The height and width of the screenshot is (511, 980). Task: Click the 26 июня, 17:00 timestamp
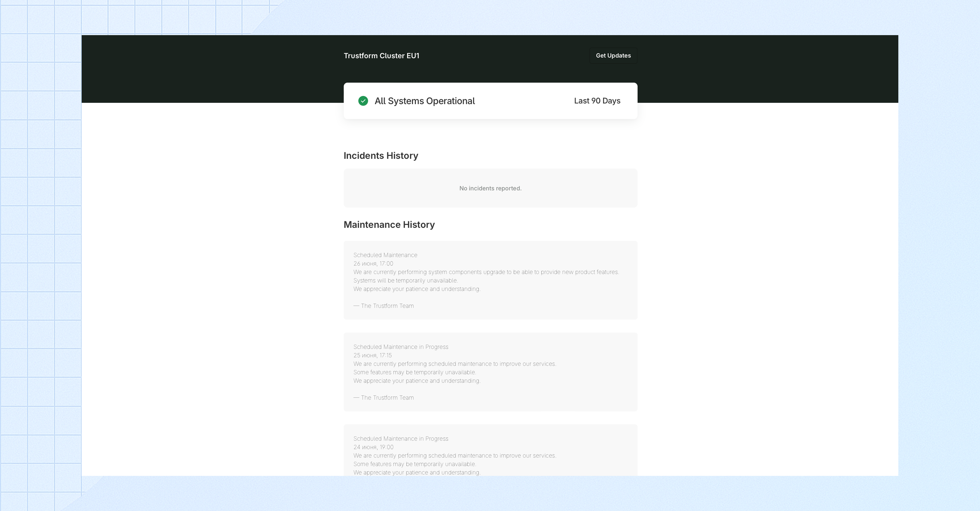[x=373, y=263]
